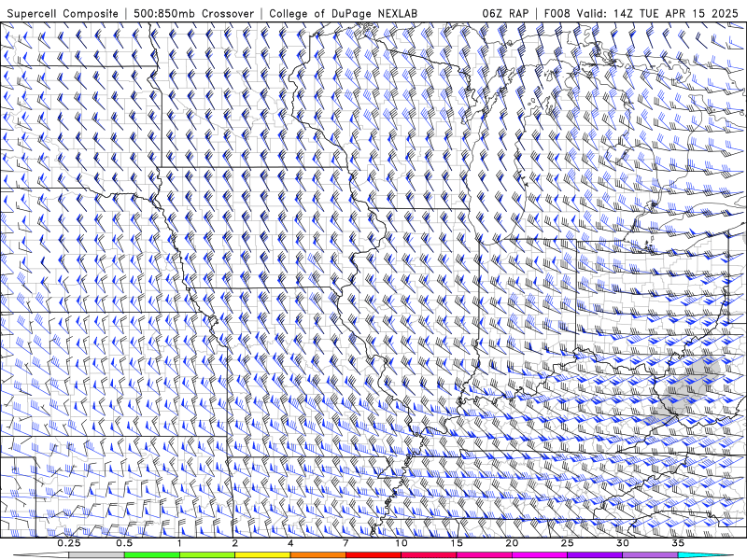Select the hot pink segment between 15 and 20
The width and height of the screenshot is (747, 560).
(484, 555)
